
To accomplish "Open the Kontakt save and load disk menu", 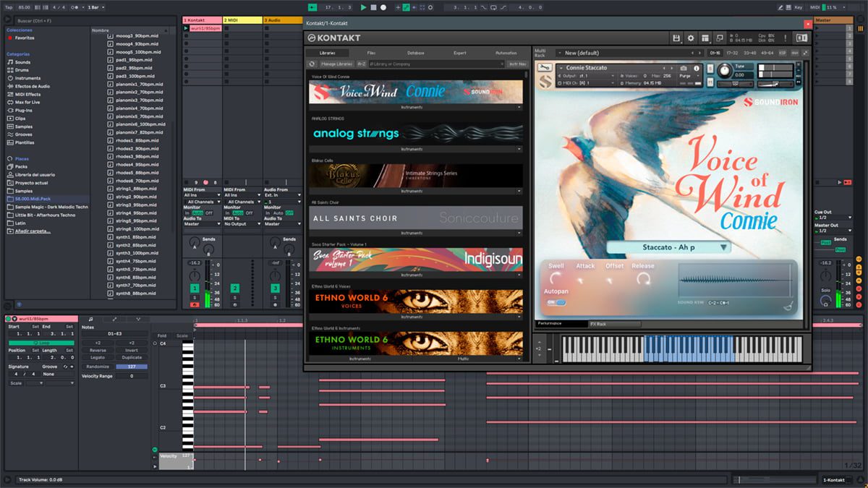I will coord(676,38).
